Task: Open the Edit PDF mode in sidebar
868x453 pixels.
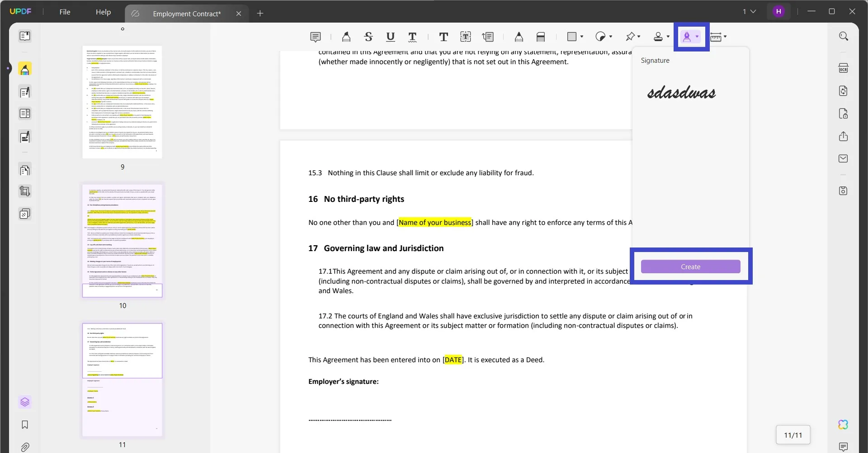Action: [x=25, y=92]
